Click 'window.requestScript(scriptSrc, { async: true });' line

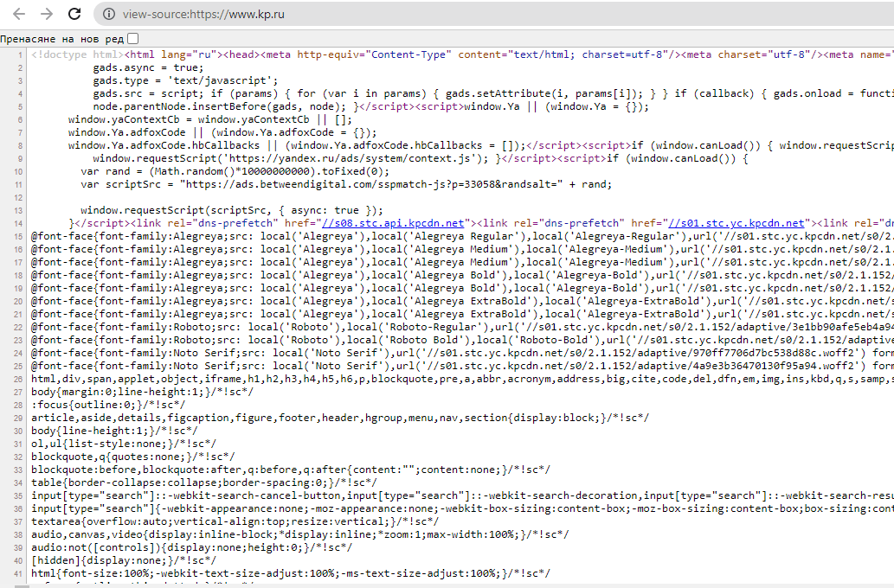pos(231,210)
